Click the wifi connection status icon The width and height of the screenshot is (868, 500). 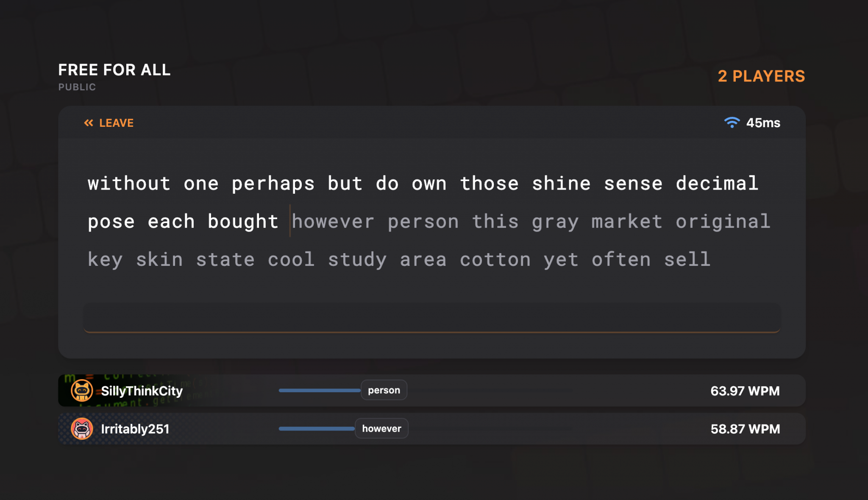(732, 123)
